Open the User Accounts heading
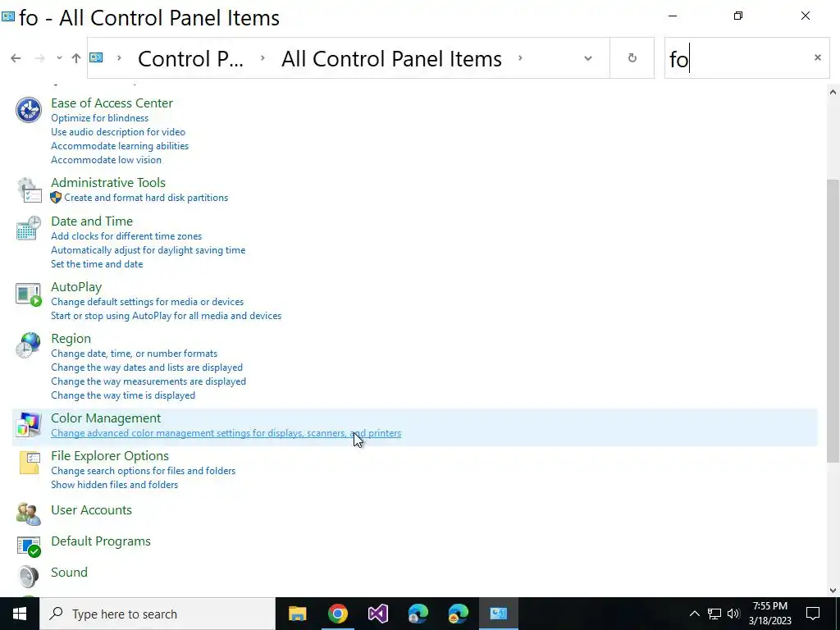The width and height of the screenshot is (840, 630). (91, 510)
